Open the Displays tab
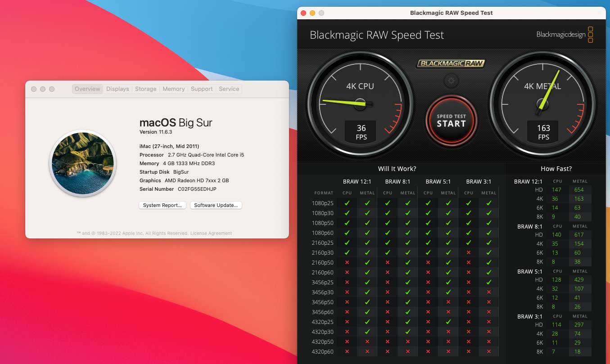Image resolution: width=610 pixels, height=364 pixels. point(117,89)
